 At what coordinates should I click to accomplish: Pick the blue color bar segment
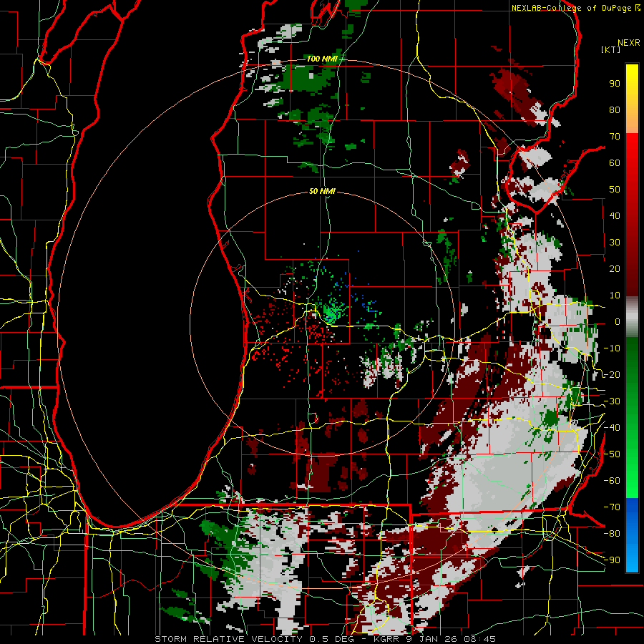[632, 535]
